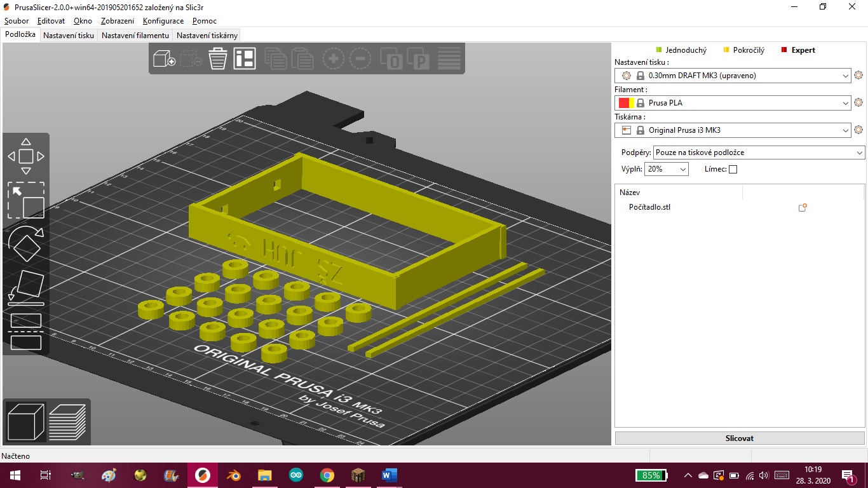
Task: Click the Split to parts icon
Action: tap(418, 58)
